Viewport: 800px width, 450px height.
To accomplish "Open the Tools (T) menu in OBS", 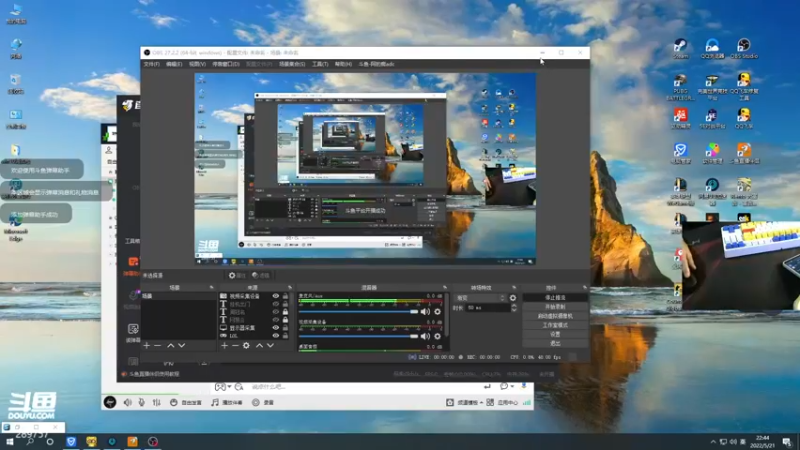I will point(320,64).
